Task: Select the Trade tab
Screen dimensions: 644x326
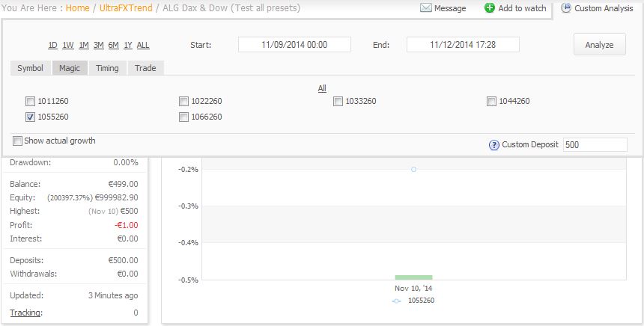Action: pyautogui.click(x=145, y=68)
